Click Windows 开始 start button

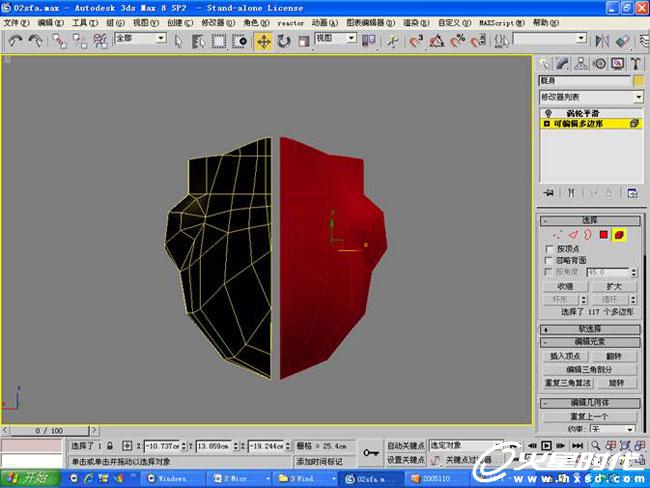[x=30, y=478]
